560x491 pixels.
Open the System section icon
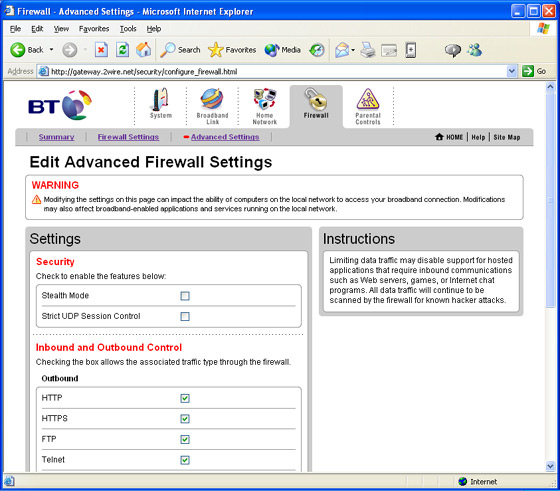tap(160, 103)
